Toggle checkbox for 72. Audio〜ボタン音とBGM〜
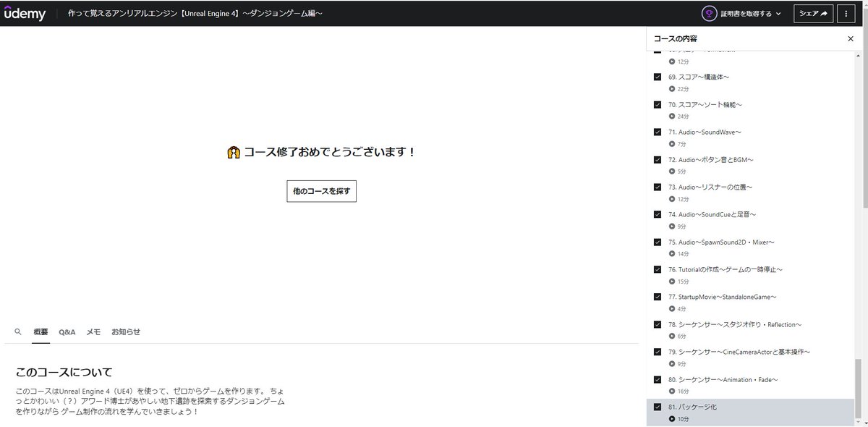 (x=658, y=159)
